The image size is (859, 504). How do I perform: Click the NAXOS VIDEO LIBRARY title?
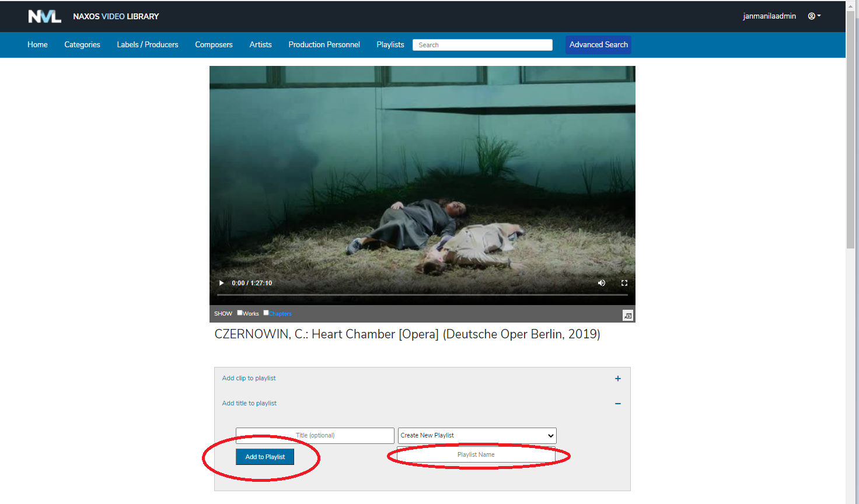pos(116,16)
